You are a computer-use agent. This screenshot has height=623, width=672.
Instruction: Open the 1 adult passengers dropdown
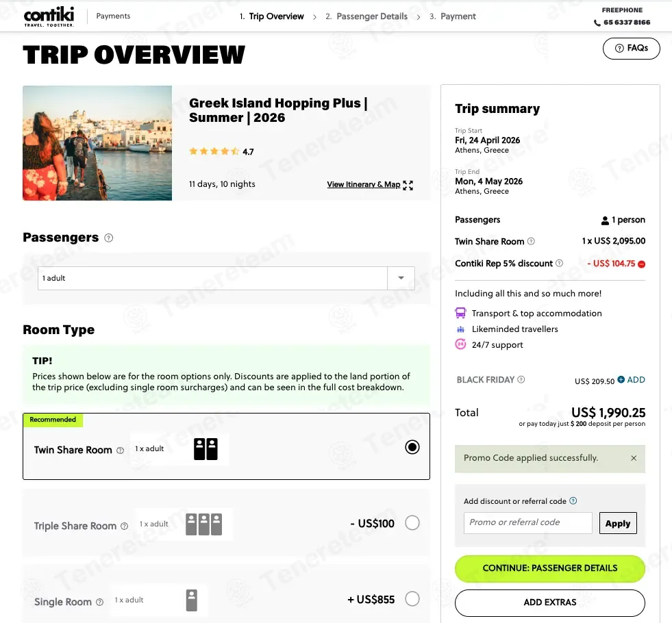(x=226, y=279)
